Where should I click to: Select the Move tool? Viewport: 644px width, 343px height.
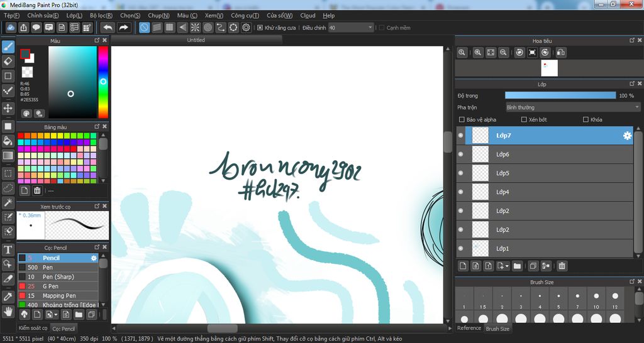pos(8,108)
